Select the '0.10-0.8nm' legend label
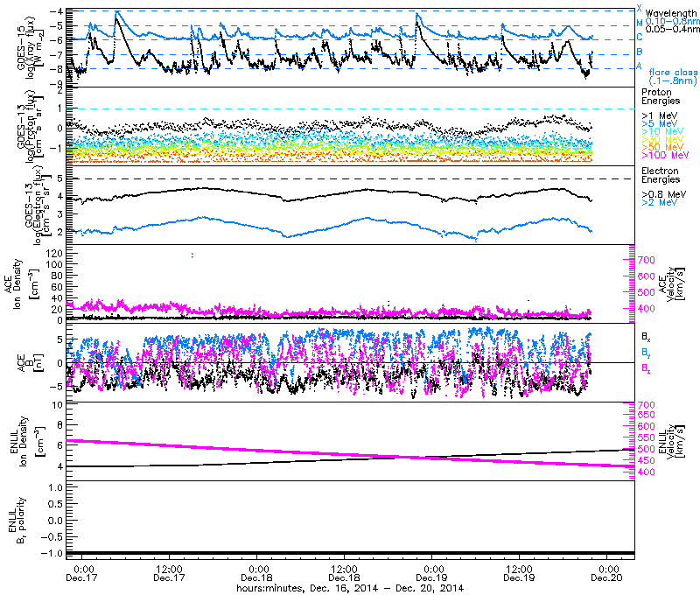700x595 pixels. pyautogui.click(x=672, y=21)
